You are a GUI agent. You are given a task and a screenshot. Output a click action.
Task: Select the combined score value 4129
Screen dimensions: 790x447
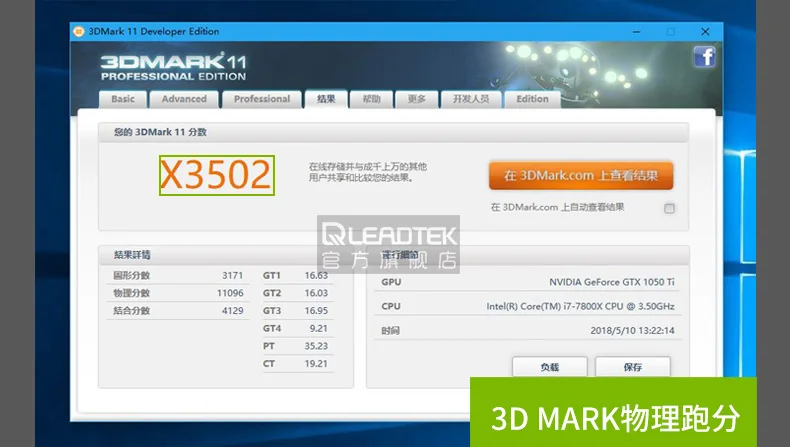point(232,310)
